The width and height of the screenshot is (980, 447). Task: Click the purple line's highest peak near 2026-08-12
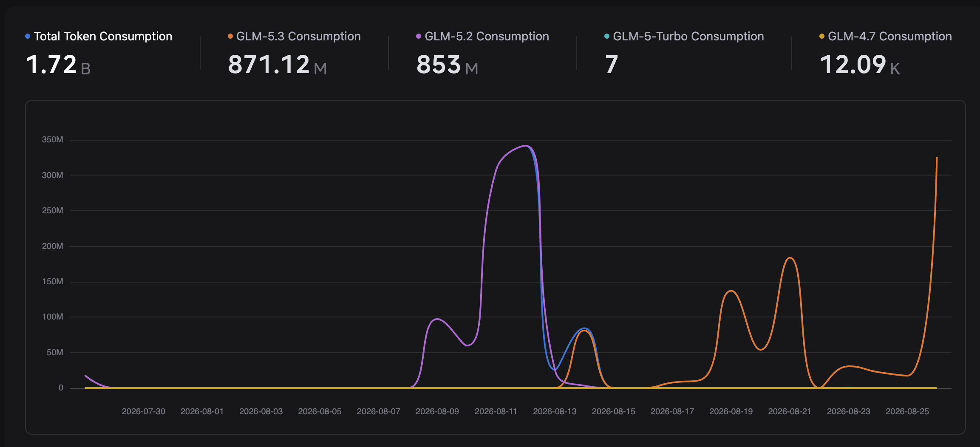[526, 146]
